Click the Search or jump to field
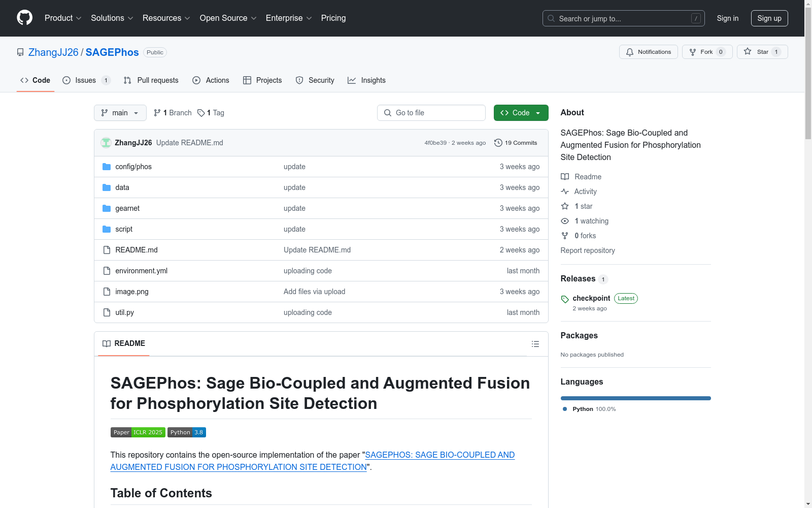The width and height of the screenshot is (812, 508). 624,18
